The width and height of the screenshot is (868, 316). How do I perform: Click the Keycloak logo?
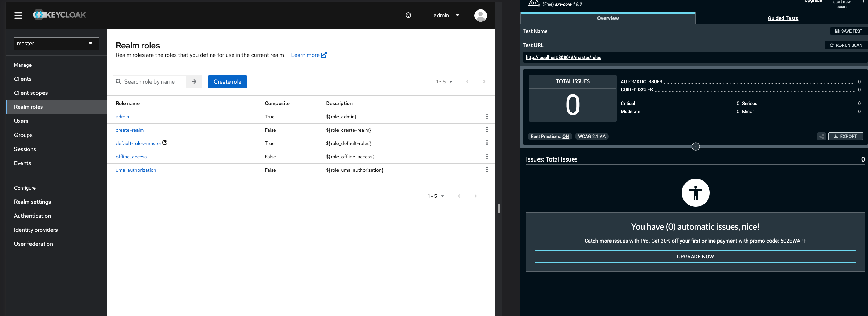point(59,15)
